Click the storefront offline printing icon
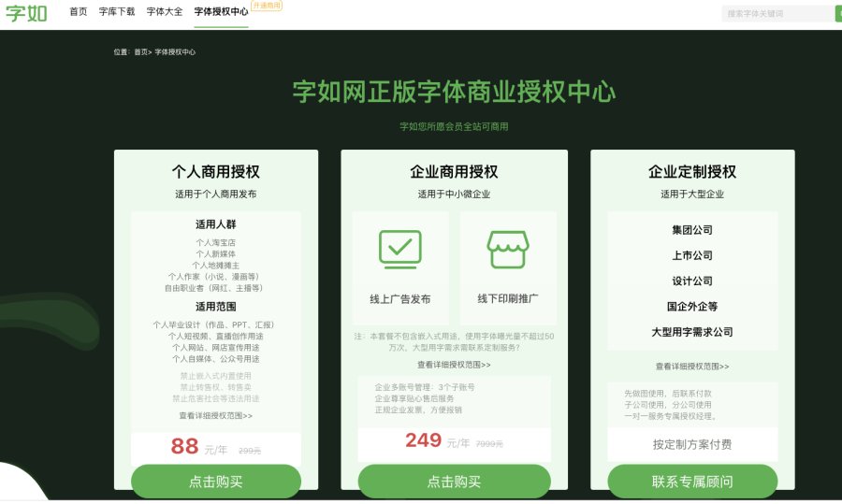 [x=508, y=250]
